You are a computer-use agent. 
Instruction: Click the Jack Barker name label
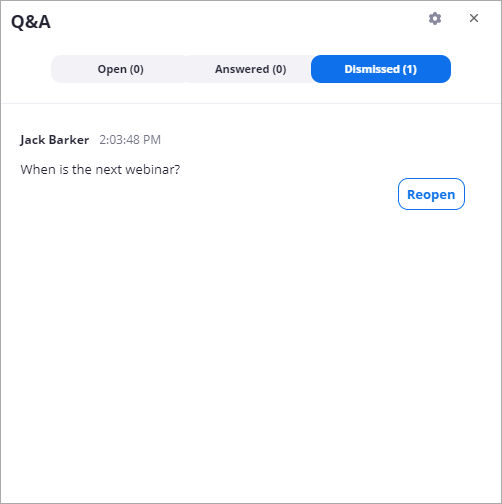(55, 140)
